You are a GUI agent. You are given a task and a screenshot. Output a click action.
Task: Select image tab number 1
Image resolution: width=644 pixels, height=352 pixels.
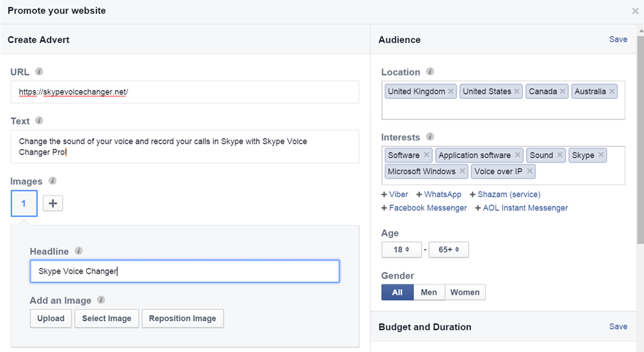(24, 203)
